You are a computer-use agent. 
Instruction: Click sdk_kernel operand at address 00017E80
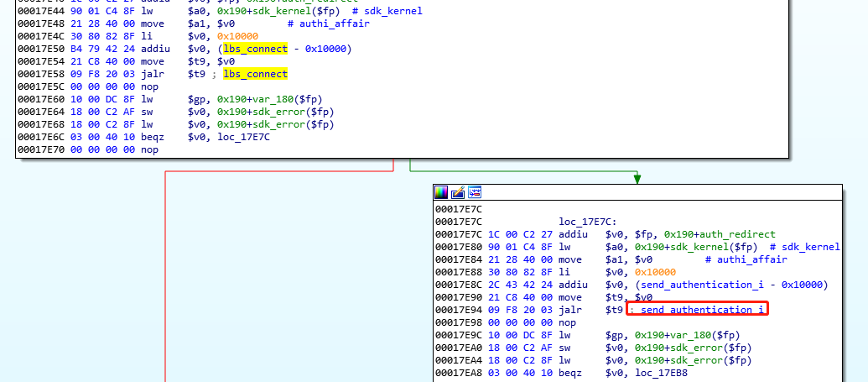pos(699,247)
